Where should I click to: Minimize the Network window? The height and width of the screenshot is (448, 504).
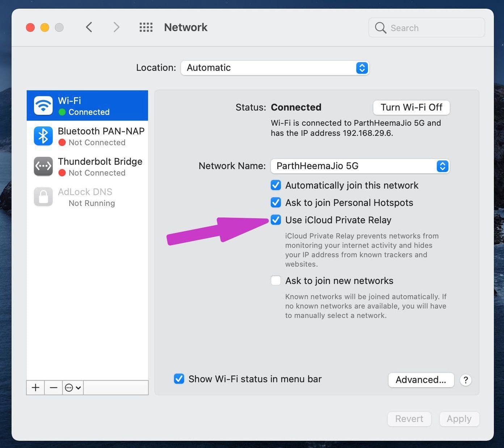pos(45,28)
